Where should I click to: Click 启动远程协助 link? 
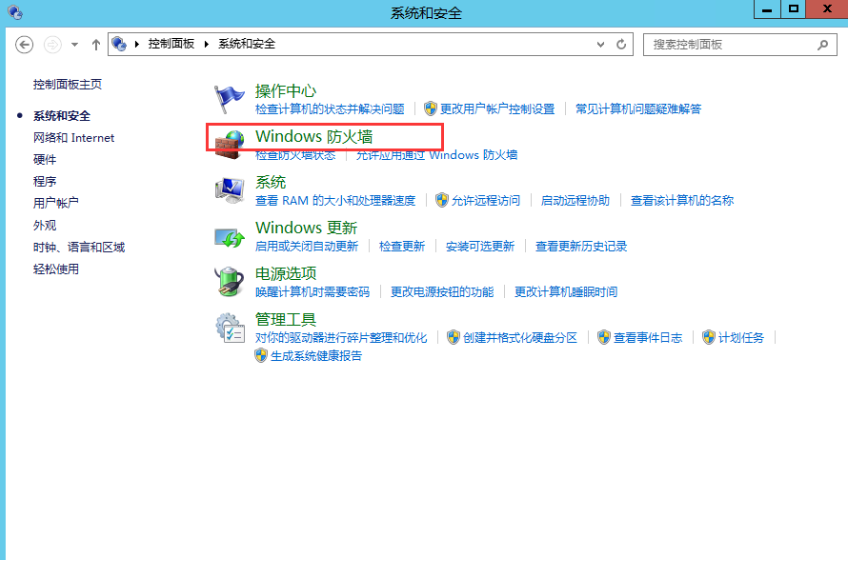point(575,201)
